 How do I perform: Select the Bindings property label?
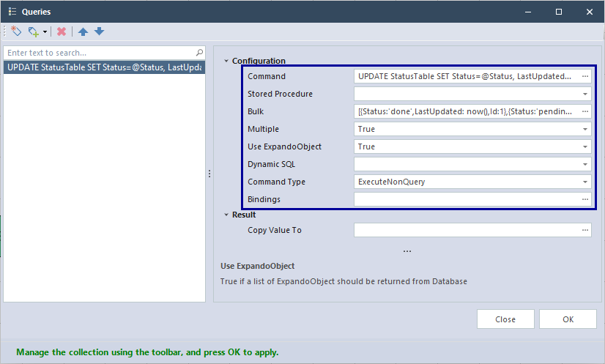pos(264,199)
